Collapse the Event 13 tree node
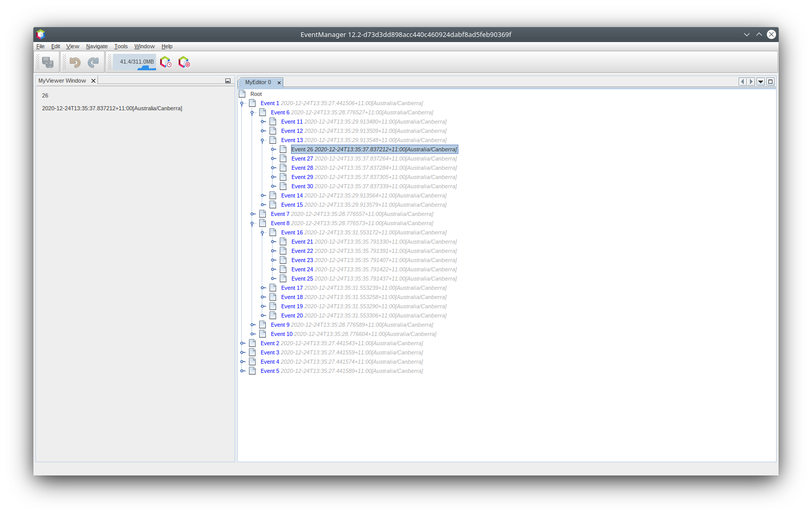Image resolution: width=812 pixels, height=515 pixels. [262, 141]
